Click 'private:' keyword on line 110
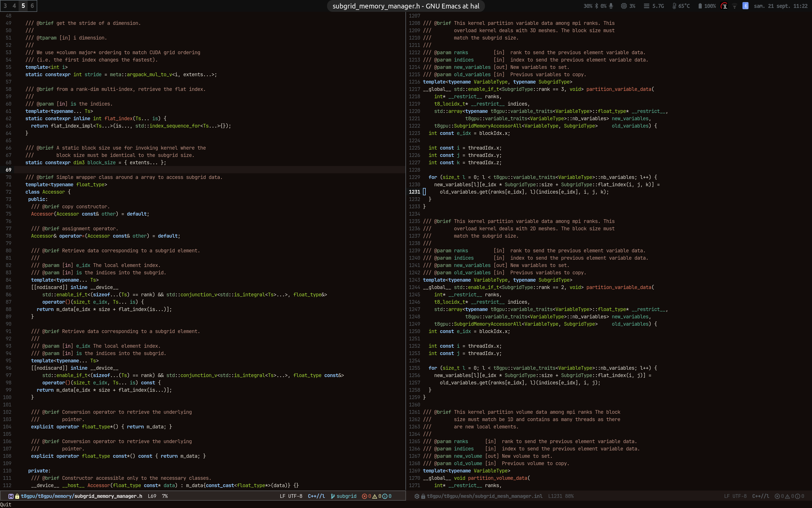This screenshot has height=508, width=812. point(39,471)
